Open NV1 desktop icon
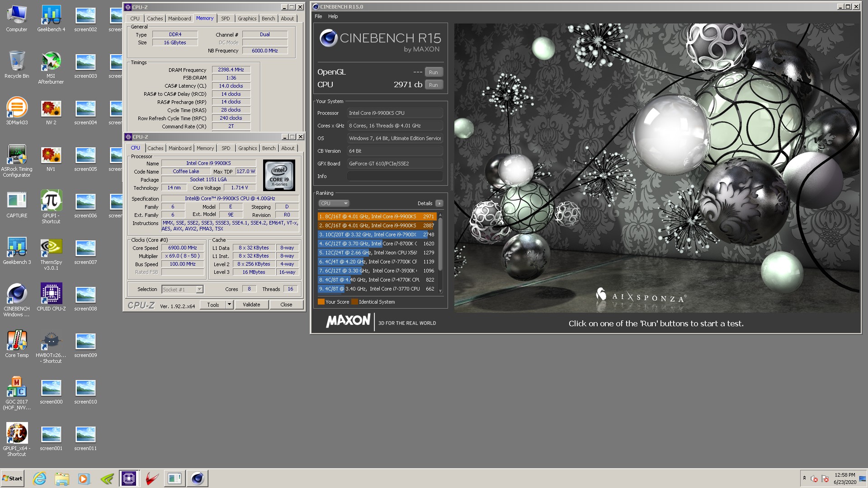The height and width of the screenshot is (488, 868). (x=51, y=158)
